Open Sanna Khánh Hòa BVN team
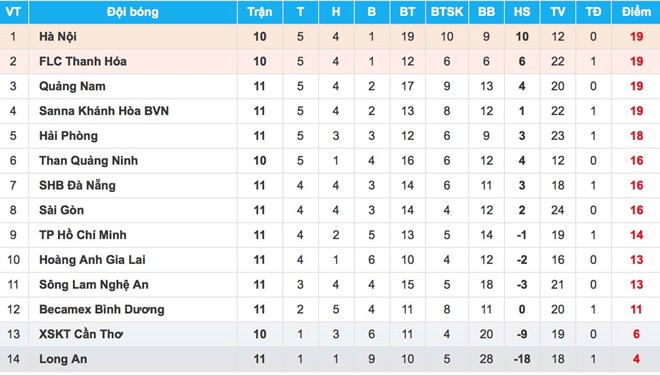 (104, 111)
